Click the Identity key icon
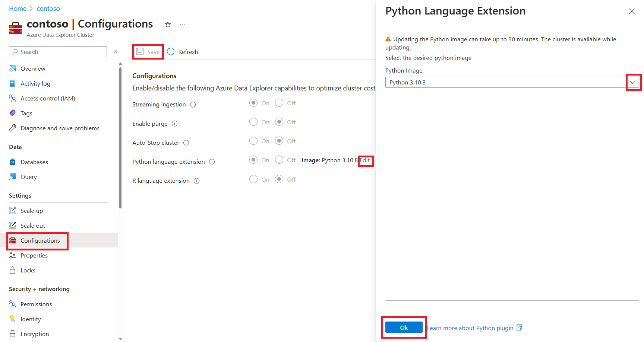This screenshot has width=644, height=342. 13,319
